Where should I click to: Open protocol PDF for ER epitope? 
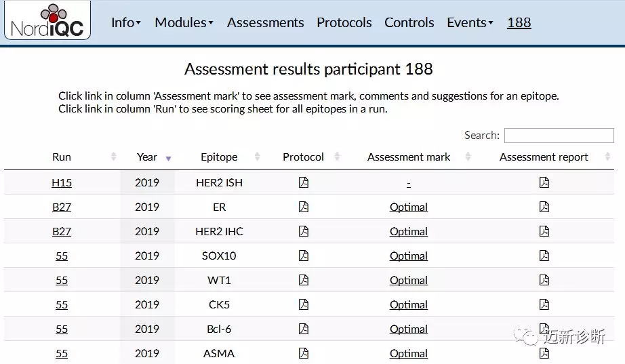click(303, 207)
